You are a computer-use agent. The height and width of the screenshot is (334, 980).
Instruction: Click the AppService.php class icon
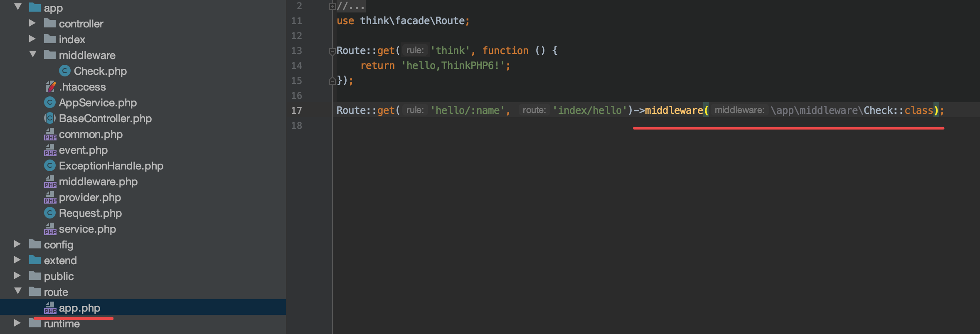click(x=50, y=103)
